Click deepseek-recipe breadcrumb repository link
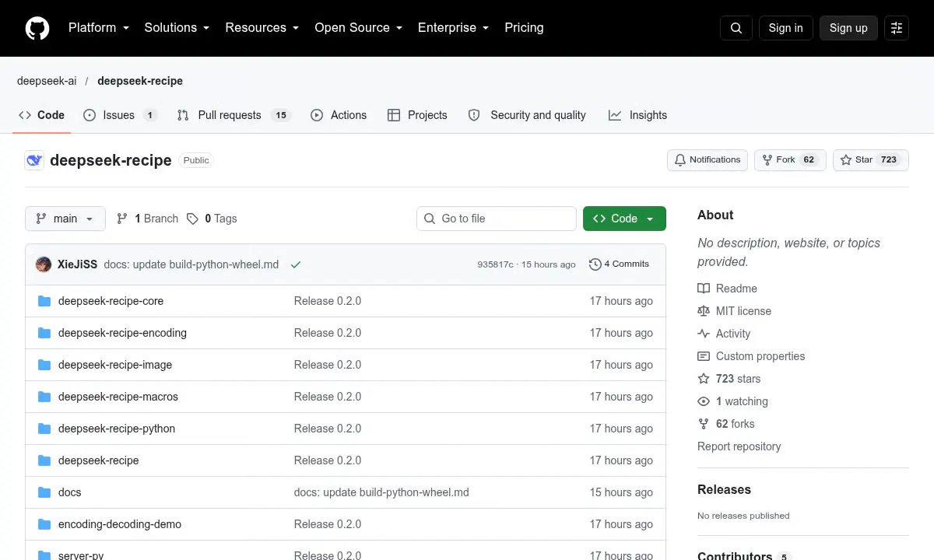This screenshot has width=934, height=560. (x=140, y=81)
